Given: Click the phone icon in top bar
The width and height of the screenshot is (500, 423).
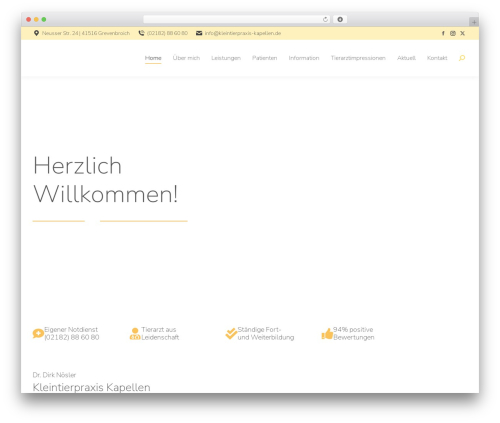Looking at the screenshot, I should click(x=141, y=33).
